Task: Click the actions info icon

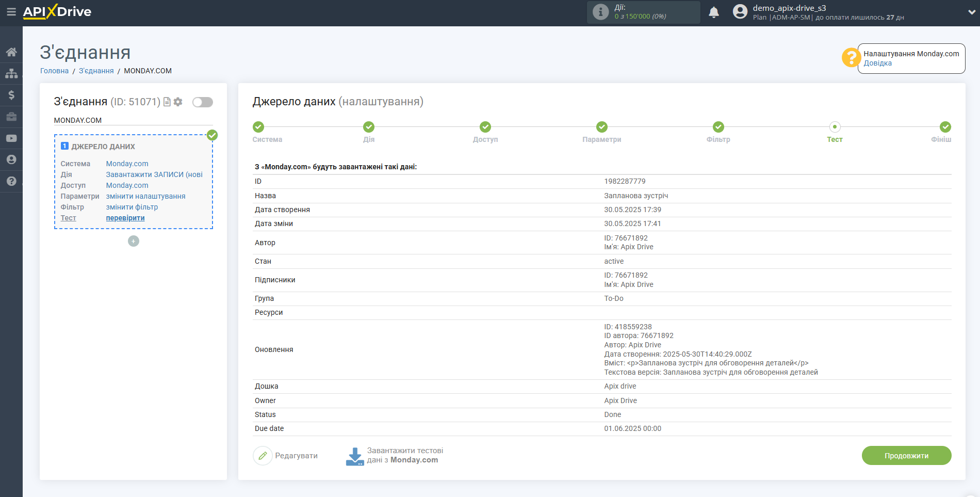Action: pyautogui.click(x=600, y=12)
